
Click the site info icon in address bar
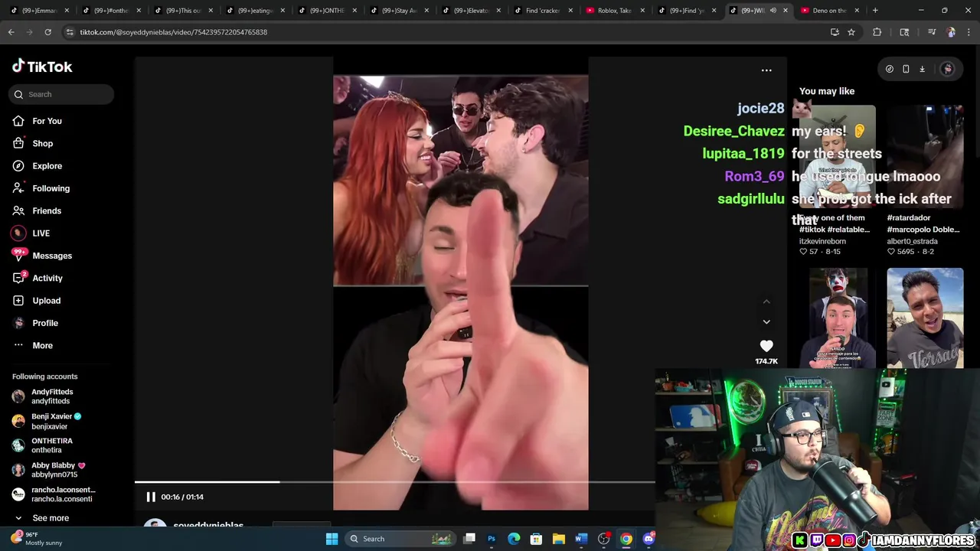70,32
